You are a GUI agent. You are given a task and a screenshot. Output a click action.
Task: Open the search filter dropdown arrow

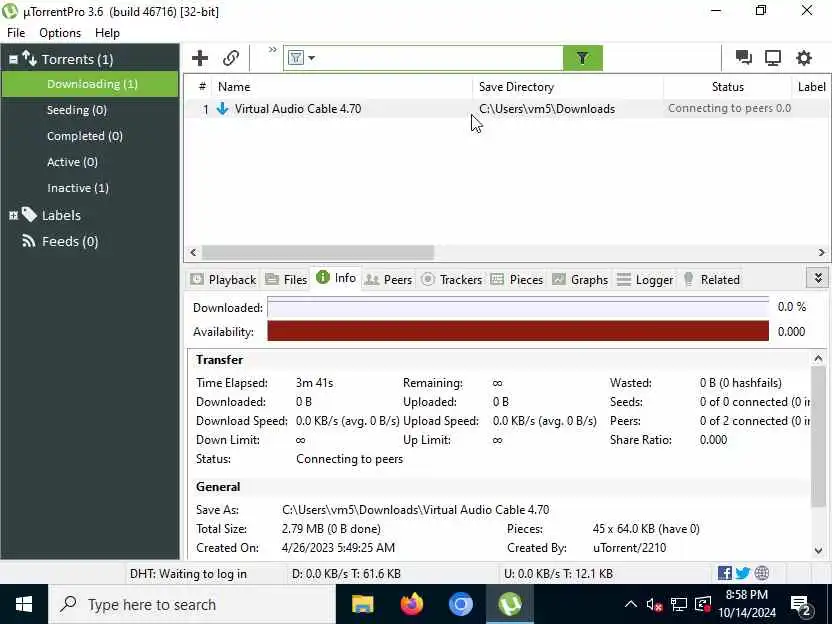click(x=311, y=58)
